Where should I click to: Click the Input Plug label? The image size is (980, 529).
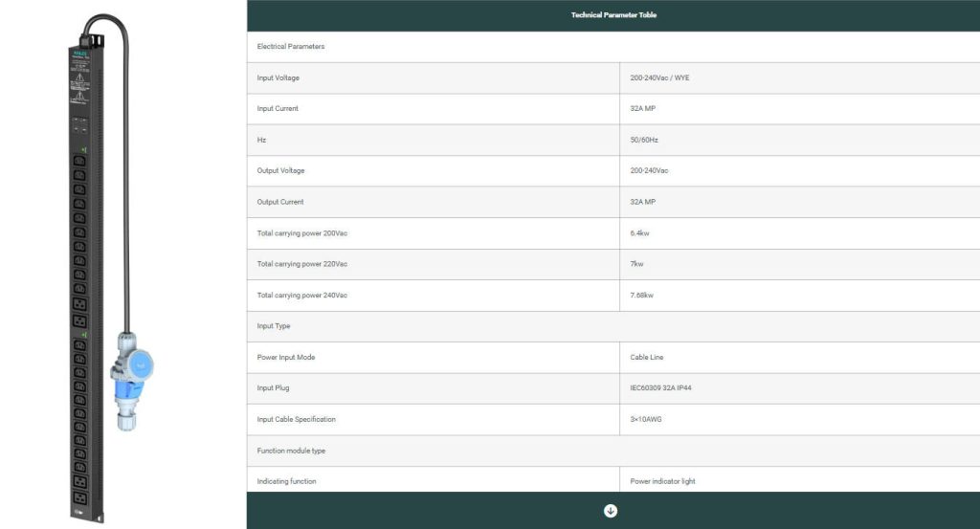(273, 387)
